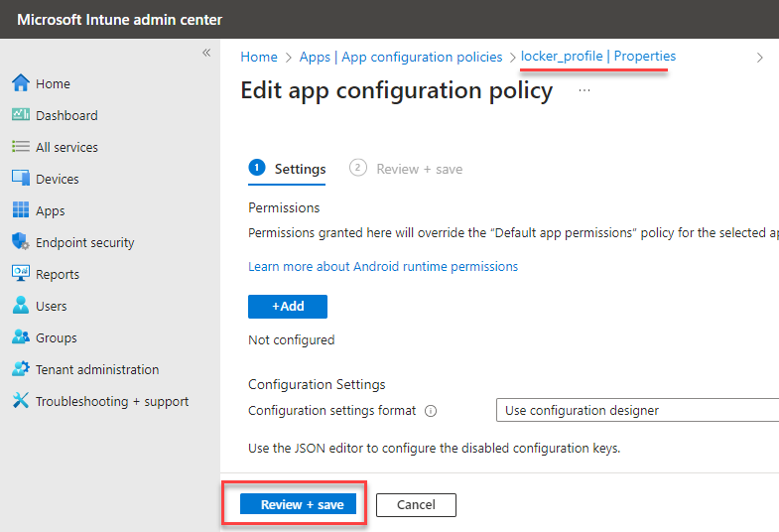
Task: Click the Endpoint security shield icon
Action: [x=21, y=241]
